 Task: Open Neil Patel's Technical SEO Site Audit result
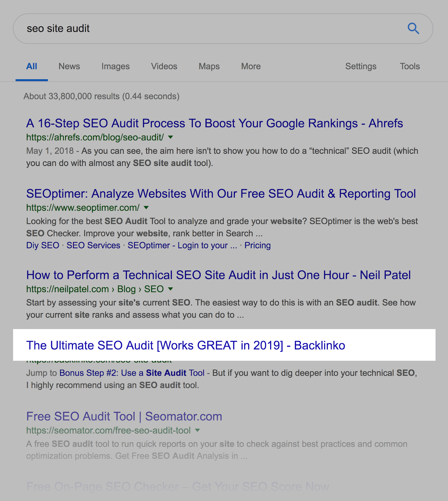pyautogui.click(x=218, y=275)
